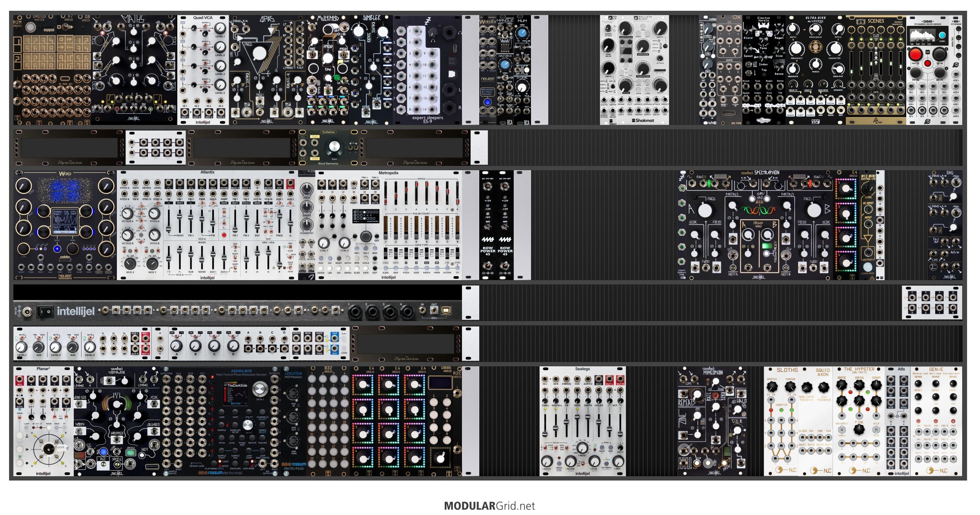Hit the large red button on Zadar

pos(915,54)
